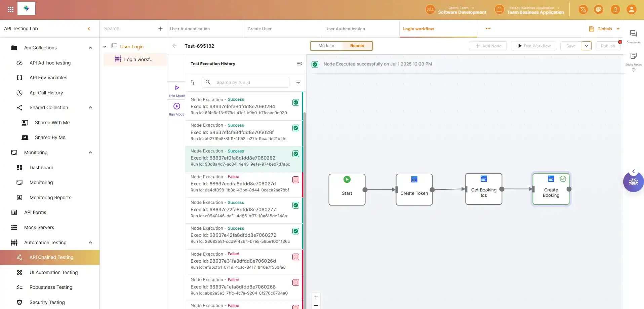Open the Globals dropdown
Screen dimensions: 644x309
(618, 29)
